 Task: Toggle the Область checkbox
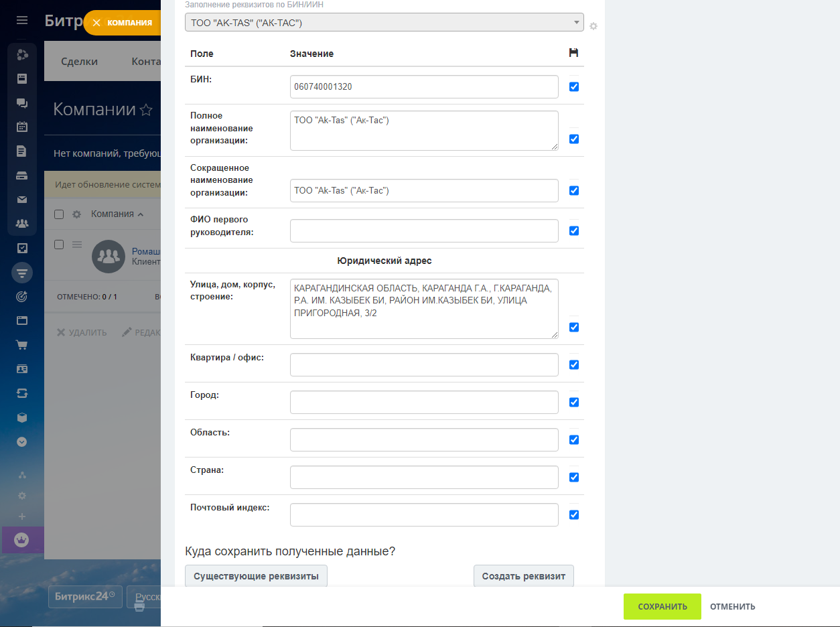574,440
